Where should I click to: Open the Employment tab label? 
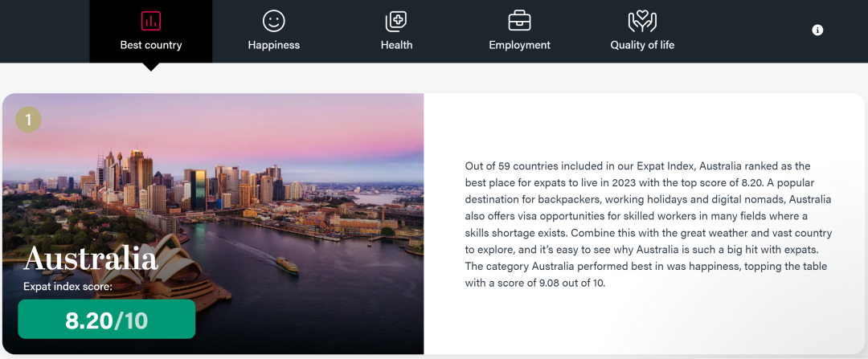point(519,45)
